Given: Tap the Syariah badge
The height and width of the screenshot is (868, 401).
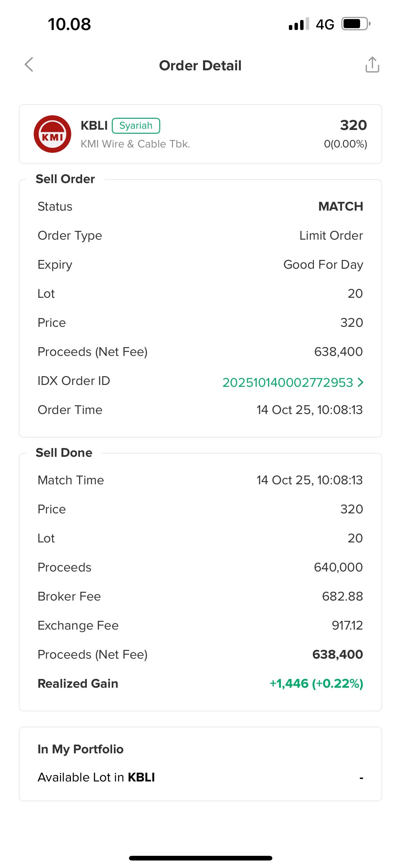Looking at the screenshot, I should 136,126.
